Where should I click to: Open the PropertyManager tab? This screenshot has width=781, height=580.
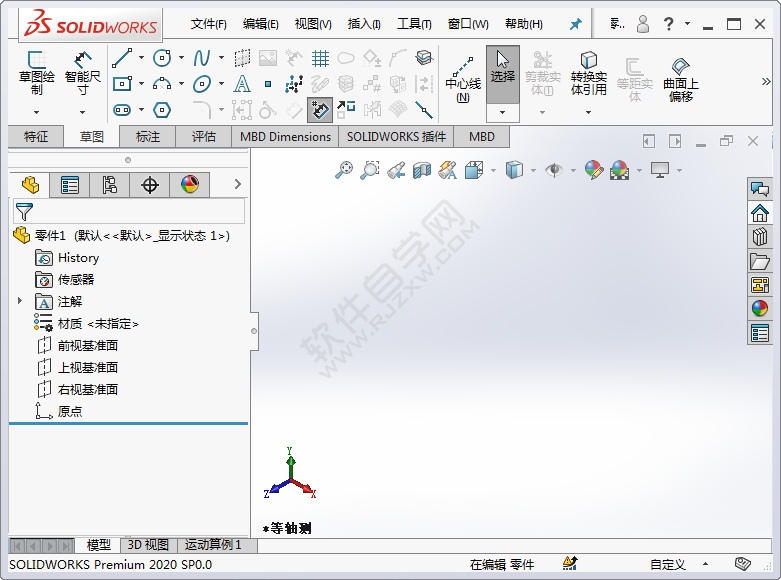[x=70, y=185]
